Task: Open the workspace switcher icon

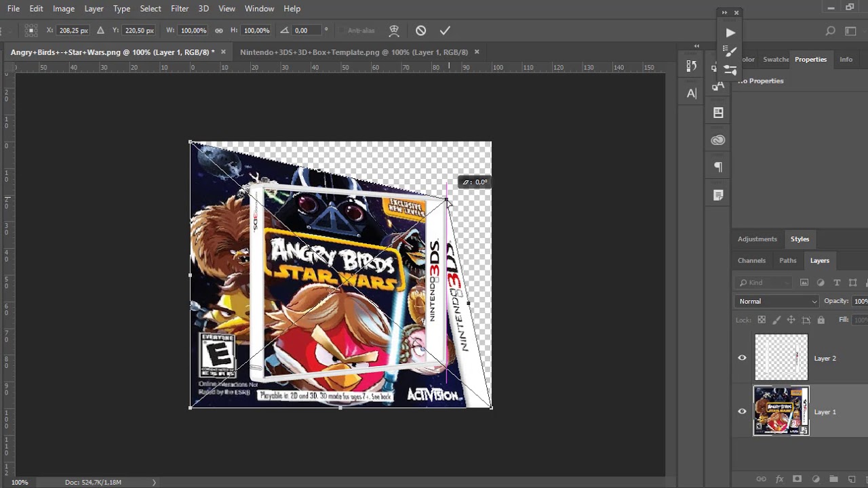Action: pyautogui.click(x=851, y=30)
